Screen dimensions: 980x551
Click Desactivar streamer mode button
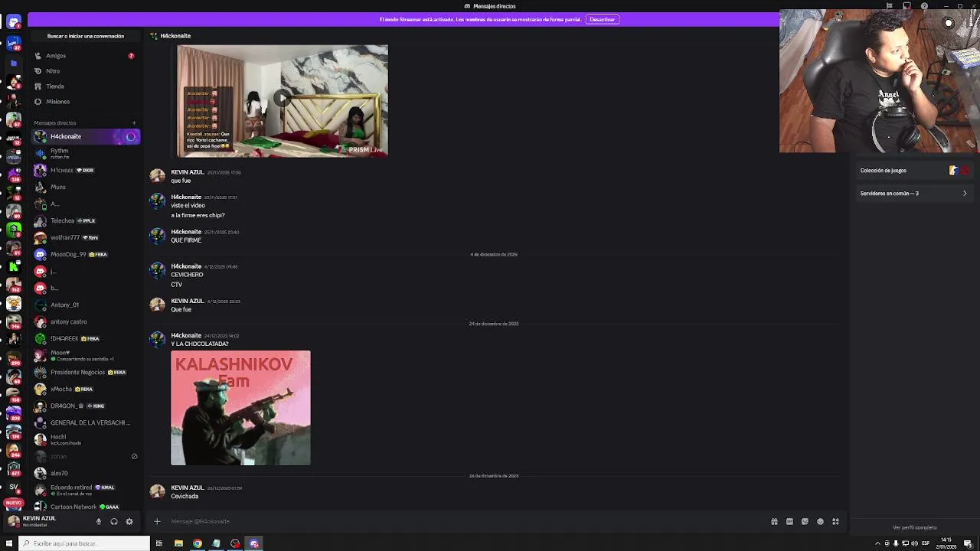[602, 19]
